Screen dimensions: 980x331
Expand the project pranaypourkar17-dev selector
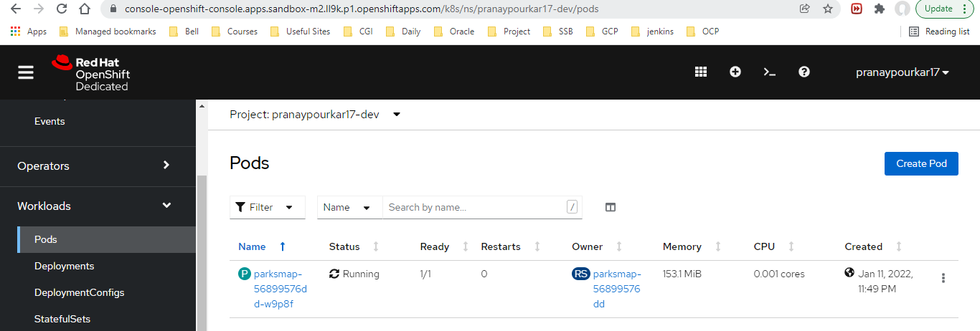pos(315,115)
